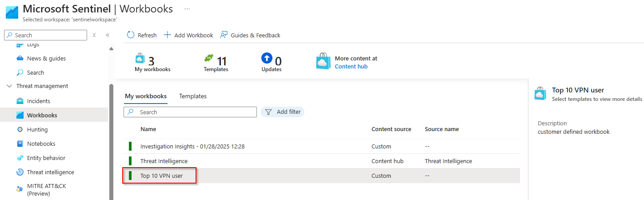Open the ellipsis more options menu
This screenshot has height=200, width=644.
(x=187, y=8)
